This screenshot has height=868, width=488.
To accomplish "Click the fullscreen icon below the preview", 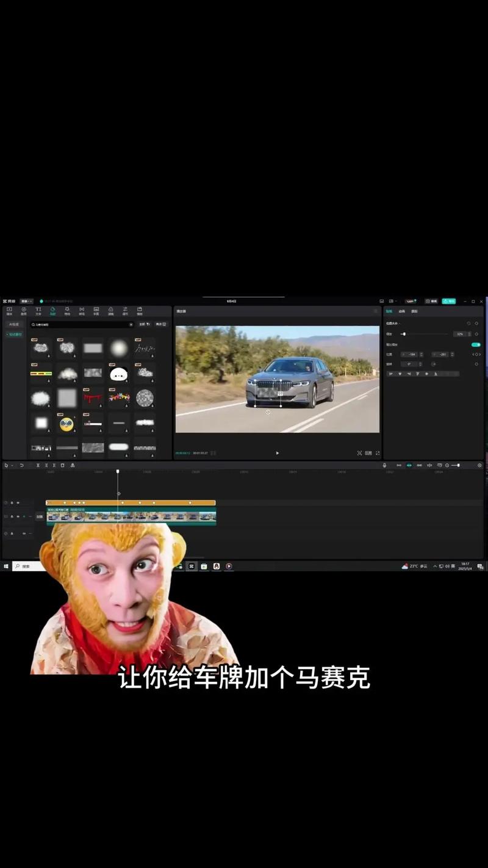I will [378, 453].
